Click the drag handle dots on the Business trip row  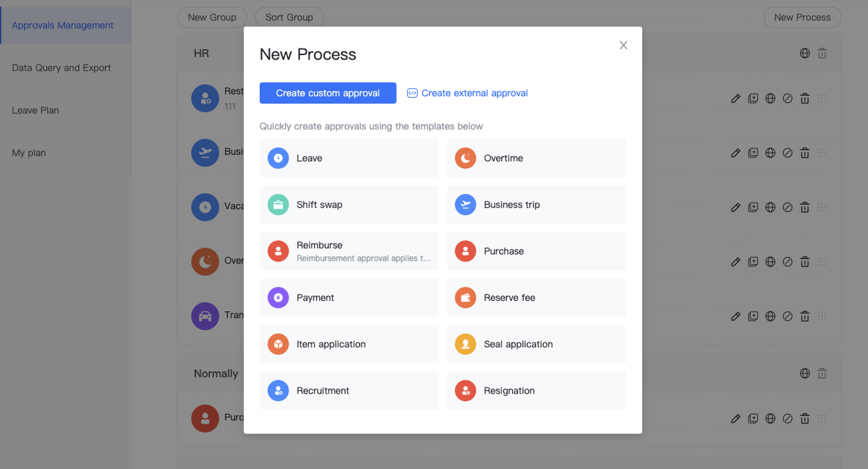coord(822,153)
